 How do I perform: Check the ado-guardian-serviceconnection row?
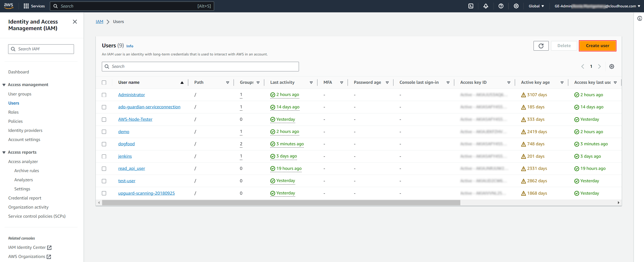pyautogui.click(x=104, y=107)
